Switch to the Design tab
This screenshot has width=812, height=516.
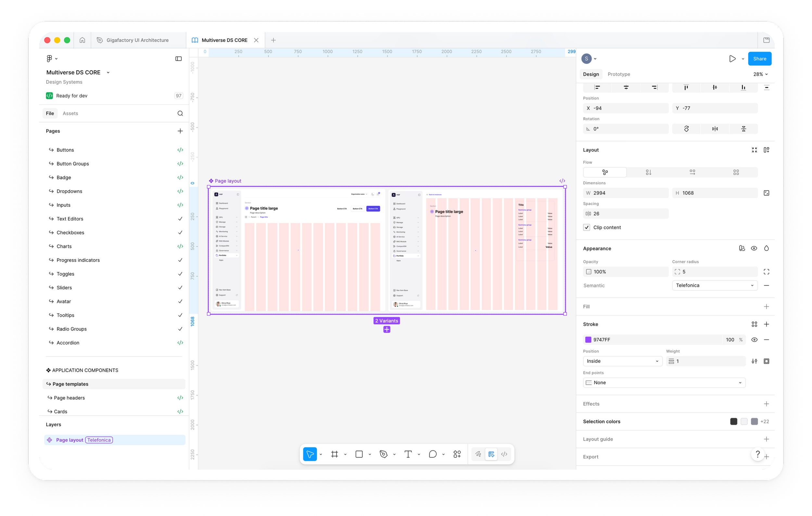pos(591,74)
